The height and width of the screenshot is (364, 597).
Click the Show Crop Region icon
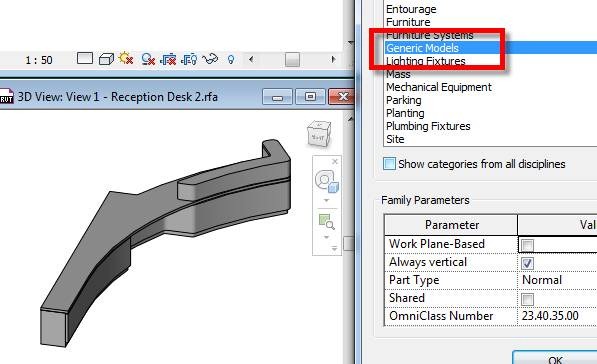pyautogui.click(x=189, y=59)
